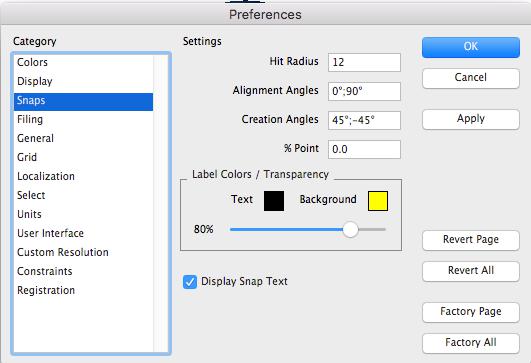Click the OK button

click(471, 47)
